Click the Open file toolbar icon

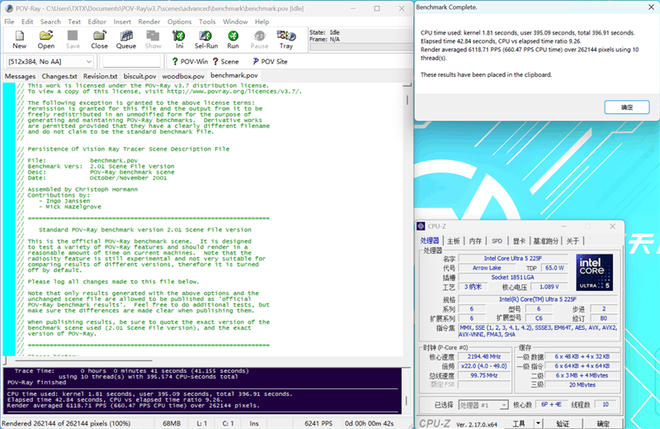click(46, 39)
